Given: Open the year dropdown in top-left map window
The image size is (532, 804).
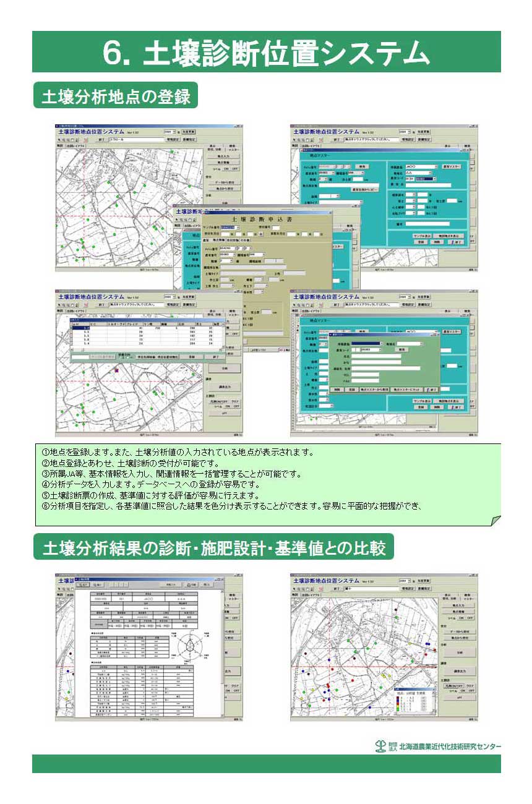Looking at the screenshot, I should tap(174, 132).
